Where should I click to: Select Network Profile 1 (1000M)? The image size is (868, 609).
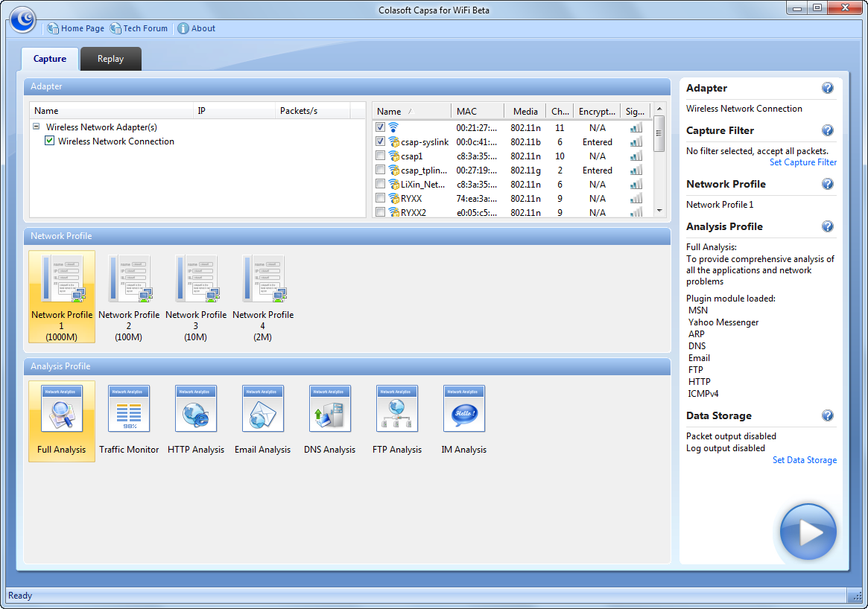[x=61, y=297]
